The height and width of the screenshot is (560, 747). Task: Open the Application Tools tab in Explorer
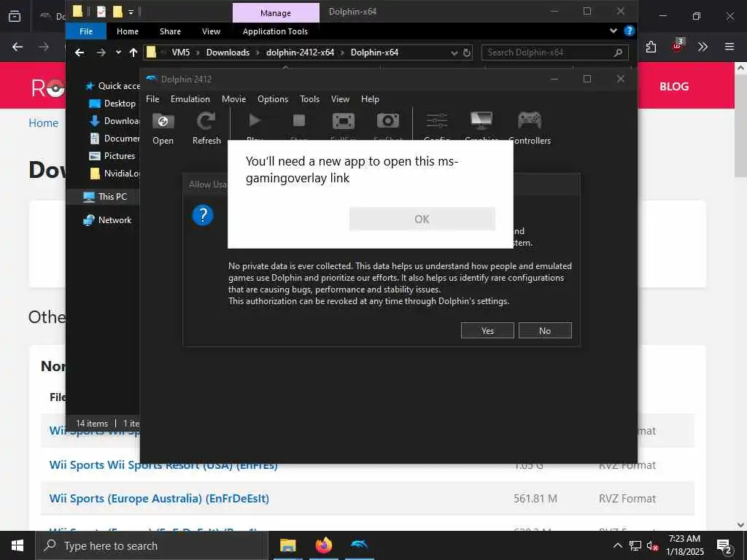click(275, 31)
